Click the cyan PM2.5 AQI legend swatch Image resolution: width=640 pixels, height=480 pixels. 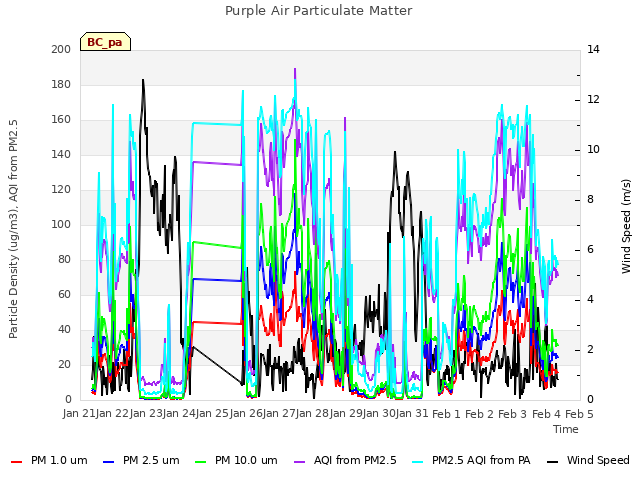418,462
